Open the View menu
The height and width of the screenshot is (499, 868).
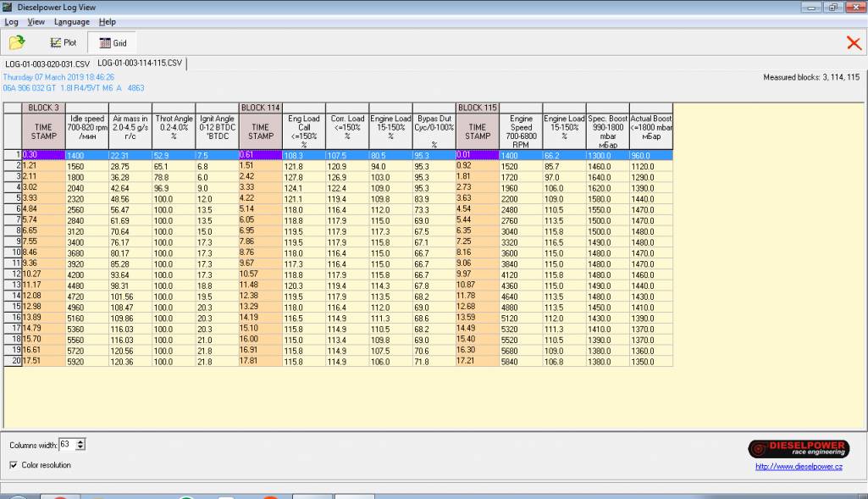(x=36, y=21)
